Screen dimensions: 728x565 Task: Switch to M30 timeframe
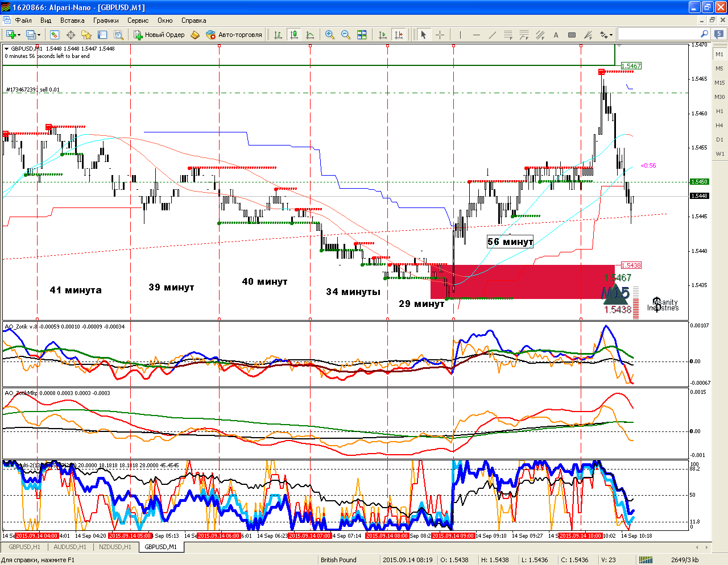pos(719,97)
